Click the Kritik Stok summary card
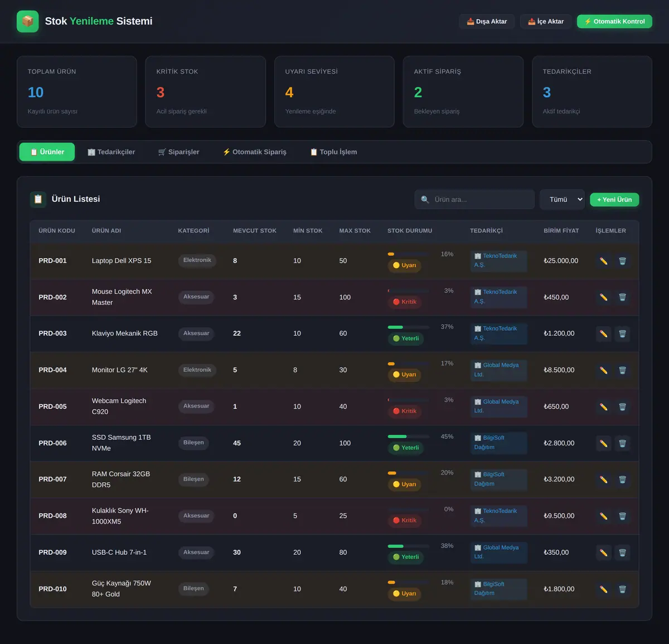Screen dimensions: 669x644 click(206, 91)
